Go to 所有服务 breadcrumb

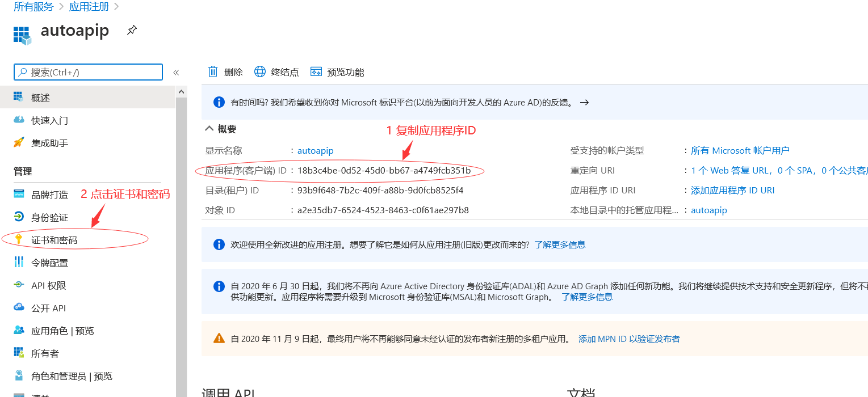[x=33, y=7]
